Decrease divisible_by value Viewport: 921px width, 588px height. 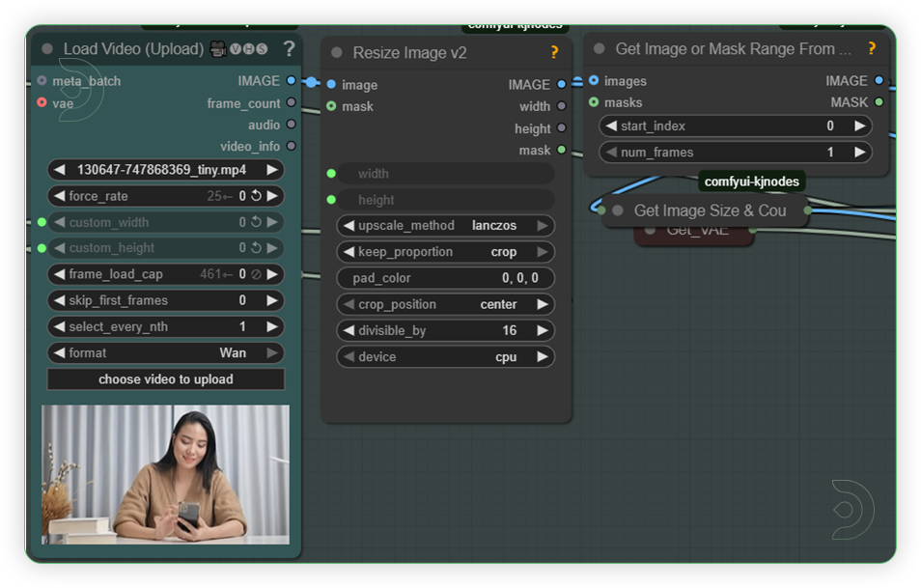349,330
